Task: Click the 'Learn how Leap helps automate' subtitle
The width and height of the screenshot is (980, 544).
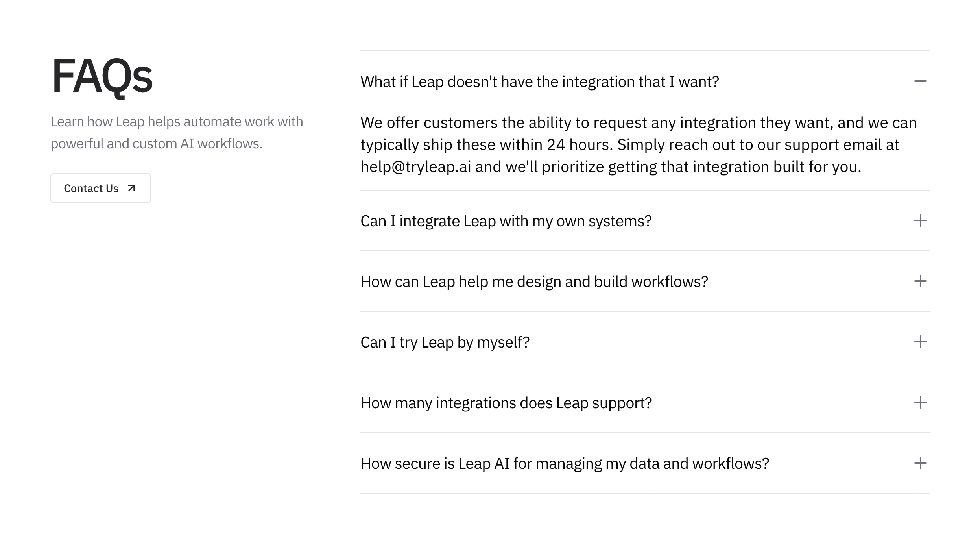Action: click(x=177, y=122)
